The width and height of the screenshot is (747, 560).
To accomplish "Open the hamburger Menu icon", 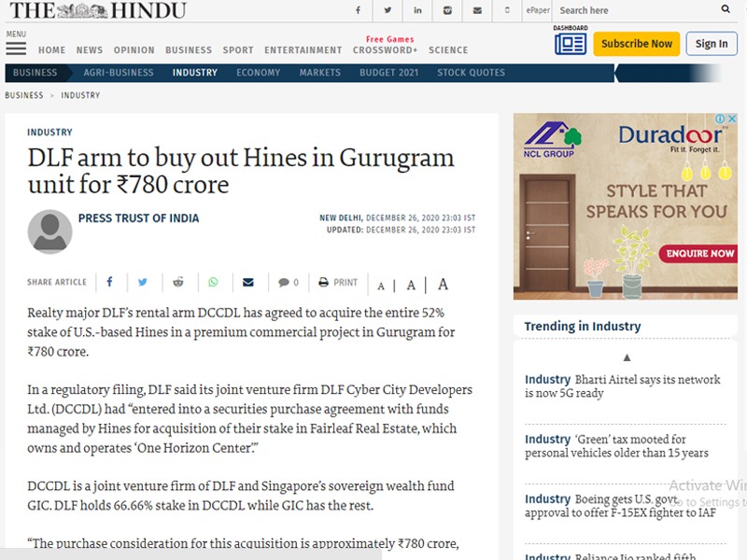I will (x=16, y=49).
